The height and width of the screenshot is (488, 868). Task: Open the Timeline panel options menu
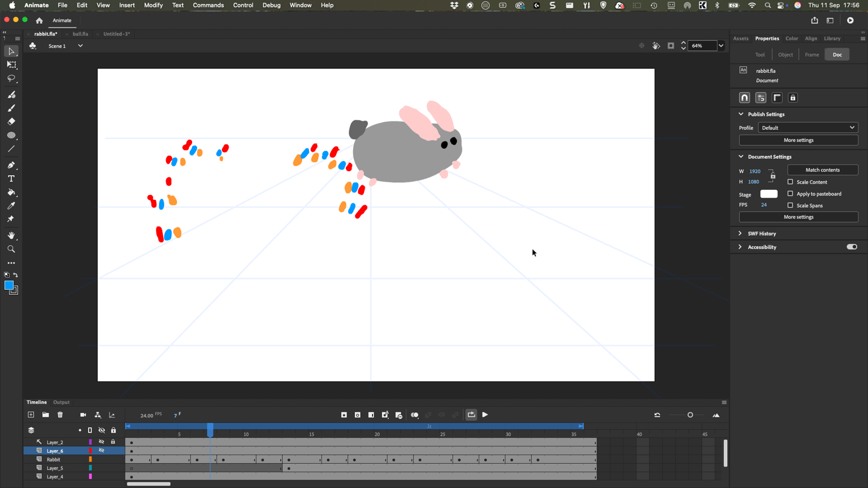724,402
